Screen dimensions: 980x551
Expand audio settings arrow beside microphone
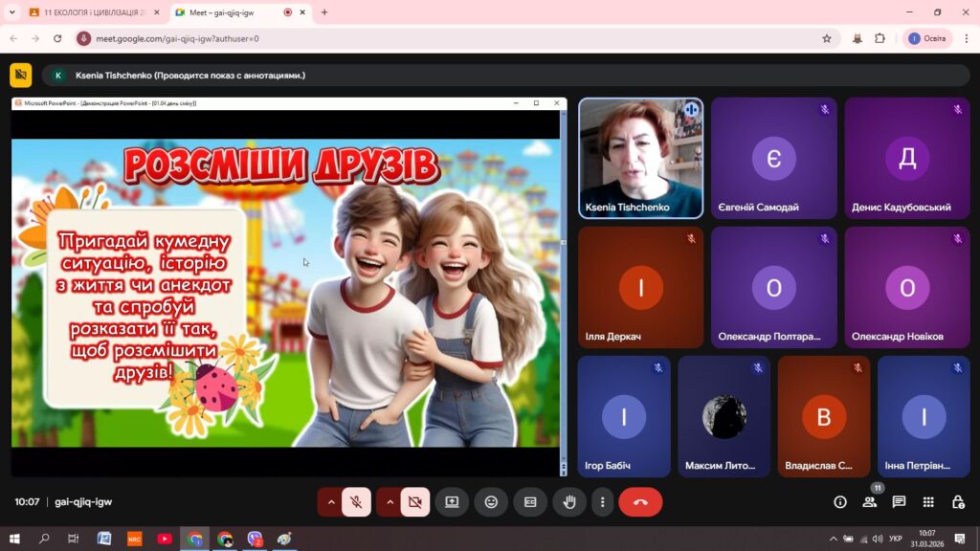[331, 501]
